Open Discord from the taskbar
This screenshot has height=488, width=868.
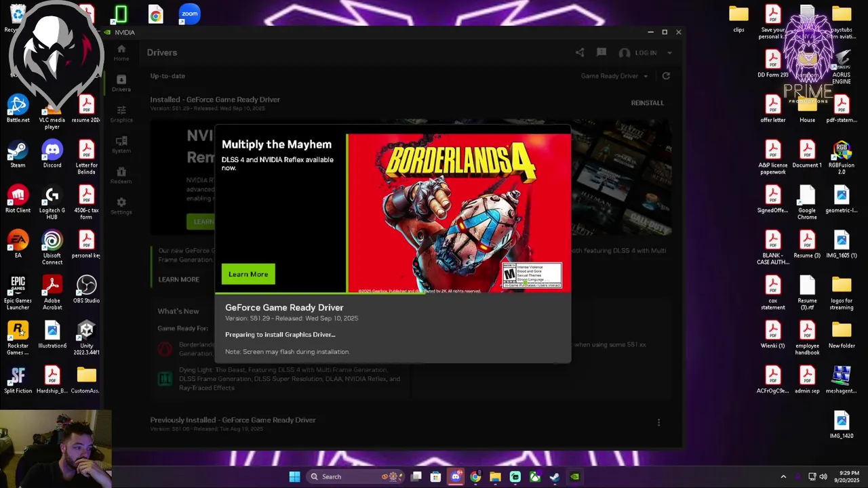pos(456,476)
